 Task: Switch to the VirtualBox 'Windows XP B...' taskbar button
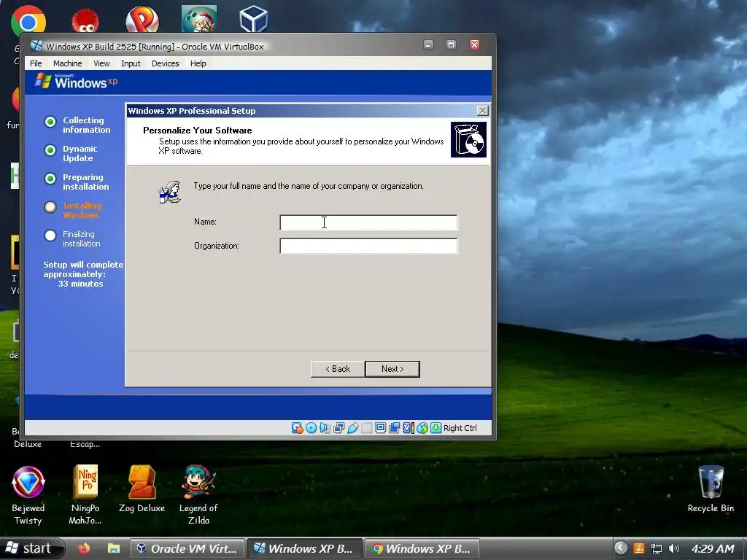pyautogui.click(x=305, y=548)
